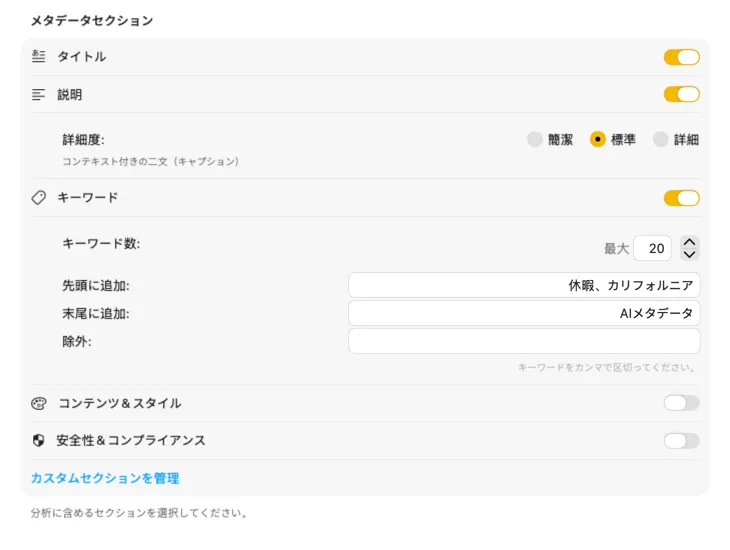Screen dimensions: 730x550
Task: Click the 分析に含めるセクションを選択してください footer text
Action: pyautogui.click(x=140, y=513)
